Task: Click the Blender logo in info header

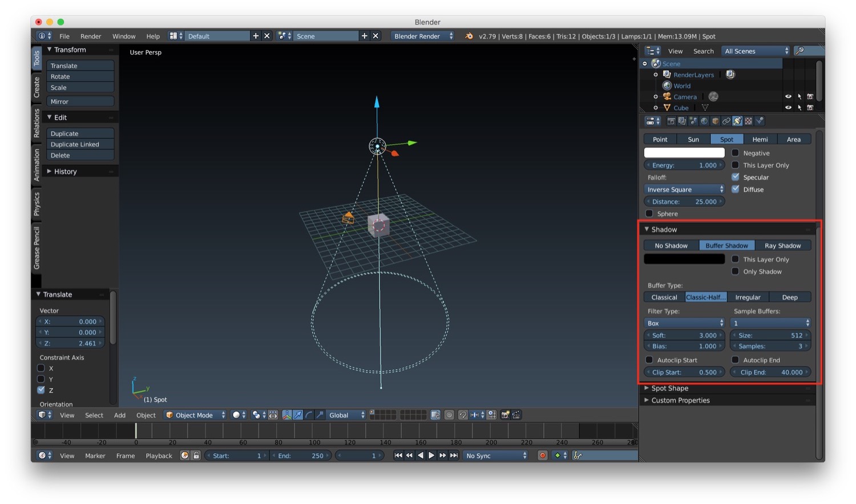Action: click(469, 36)
